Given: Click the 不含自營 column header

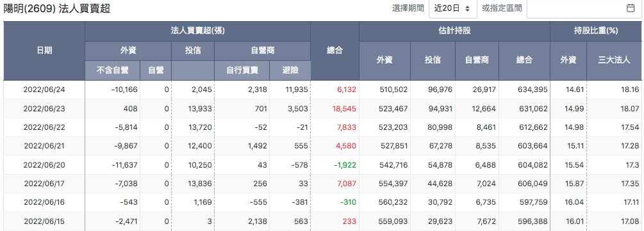Looking at the screenshot, I should (x=113, y=70).
